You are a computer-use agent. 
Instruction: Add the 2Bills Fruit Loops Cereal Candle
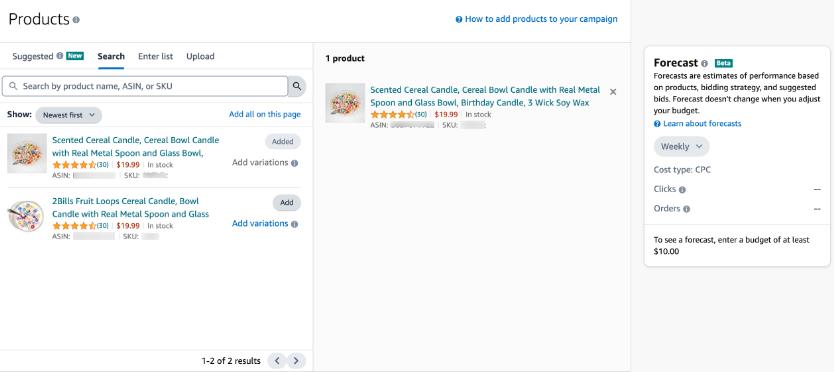[x=287, y=203]
